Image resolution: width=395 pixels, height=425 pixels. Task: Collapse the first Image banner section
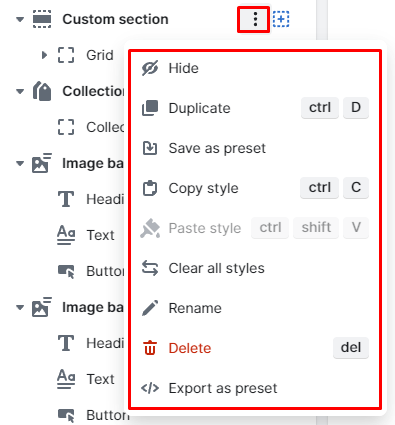pos(20,163)
